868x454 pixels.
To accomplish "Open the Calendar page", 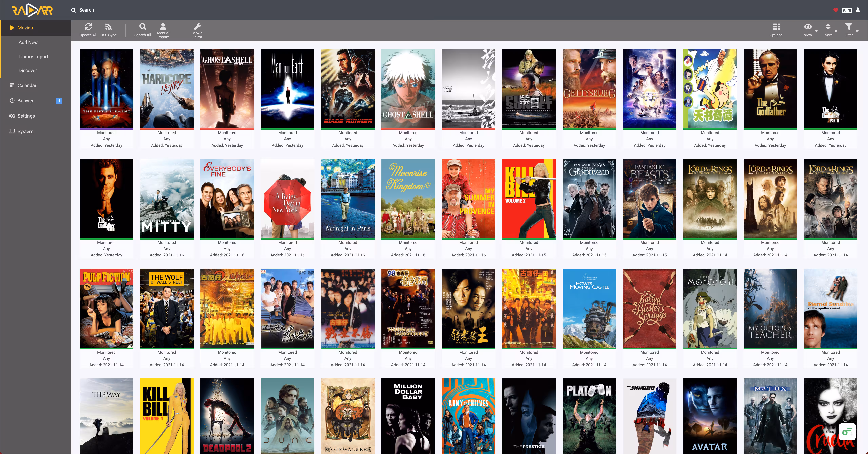I will [x=27, y=85].
